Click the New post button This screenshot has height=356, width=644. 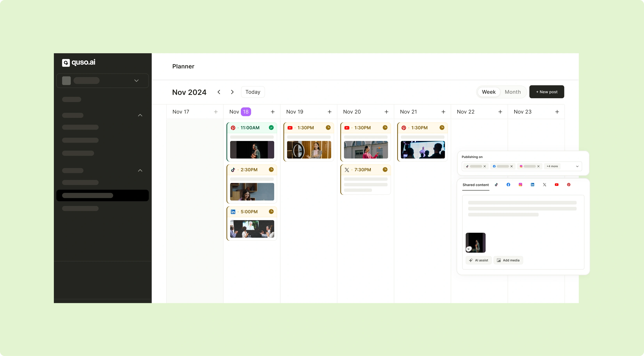(x=546, y=92)
